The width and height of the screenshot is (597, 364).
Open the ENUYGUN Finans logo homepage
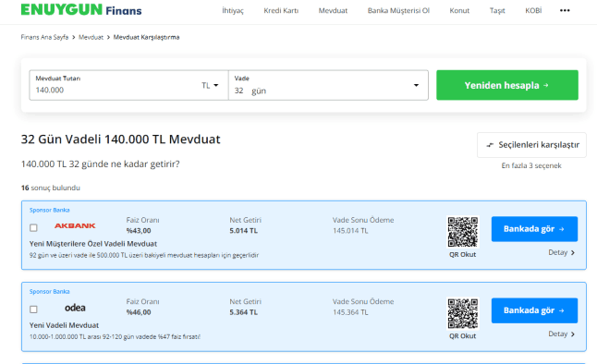click(81, 10)
